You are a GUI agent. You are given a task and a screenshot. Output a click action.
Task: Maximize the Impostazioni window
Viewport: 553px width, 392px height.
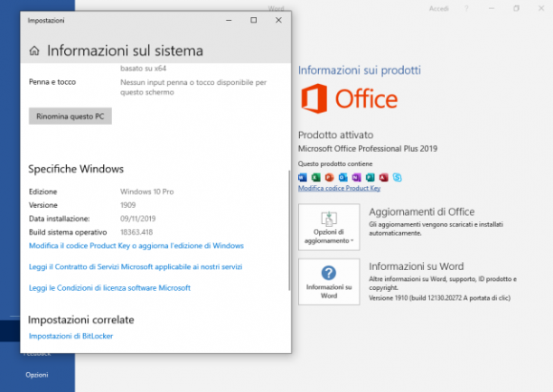click(254, 21)
